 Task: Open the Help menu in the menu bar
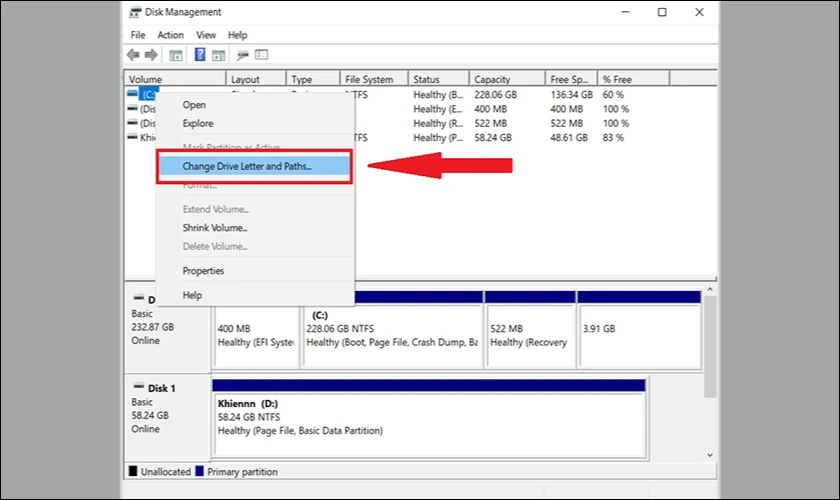237,35
